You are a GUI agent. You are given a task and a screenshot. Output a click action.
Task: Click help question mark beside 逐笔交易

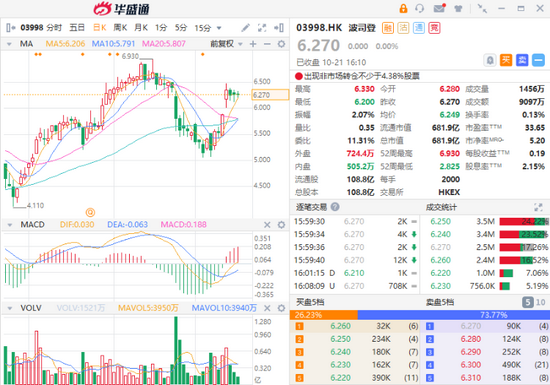[335, 207]
